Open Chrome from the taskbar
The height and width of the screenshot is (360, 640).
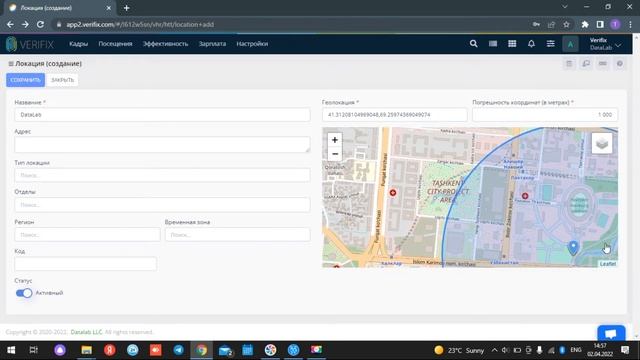click(201, 350)
